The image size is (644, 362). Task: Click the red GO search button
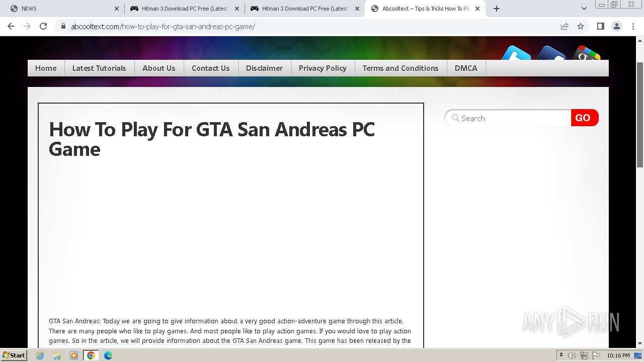pos(584,118)
